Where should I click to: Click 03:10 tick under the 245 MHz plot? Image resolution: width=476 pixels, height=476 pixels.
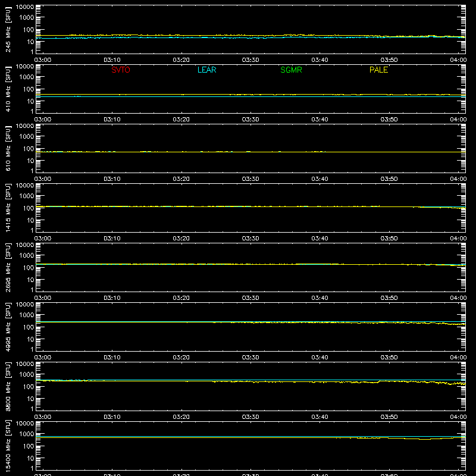[112, 60]
